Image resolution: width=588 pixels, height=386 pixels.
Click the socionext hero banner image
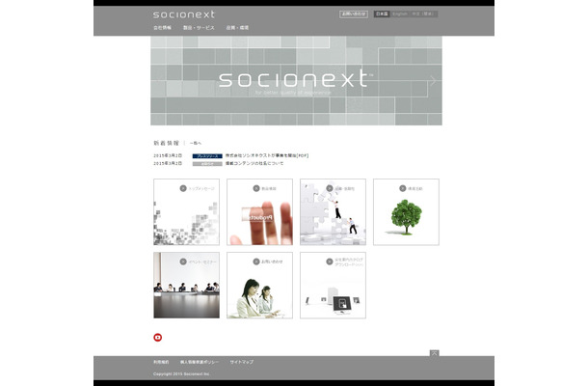point(296,81)
